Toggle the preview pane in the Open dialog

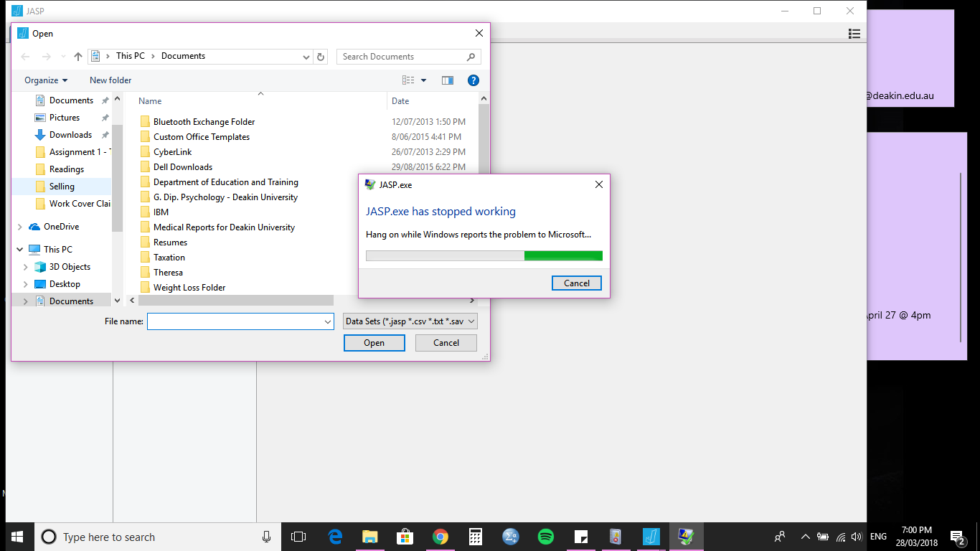click(447, 80)
